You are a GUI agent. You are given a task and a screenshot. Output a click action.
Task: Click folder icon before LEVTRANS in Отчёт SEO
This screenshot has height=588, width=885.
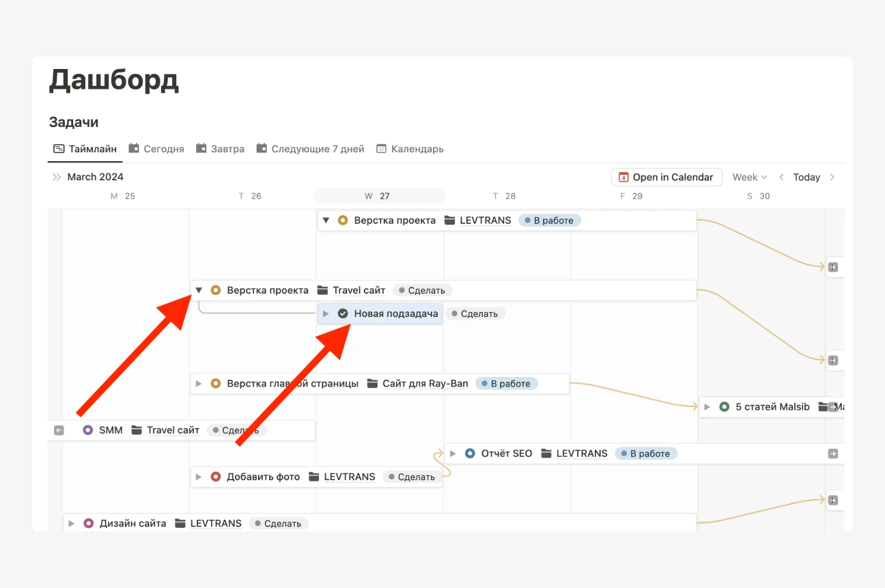click(x=546, y=453)
